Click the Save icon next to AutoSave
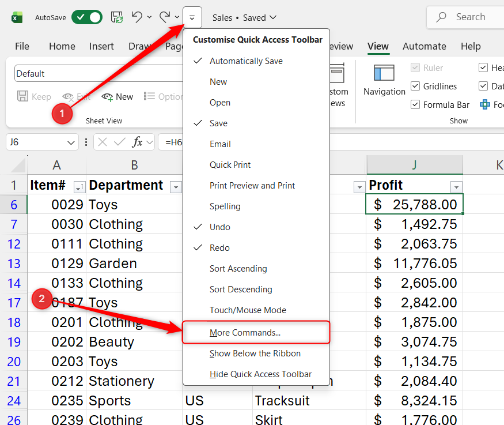 coord(116,17)
